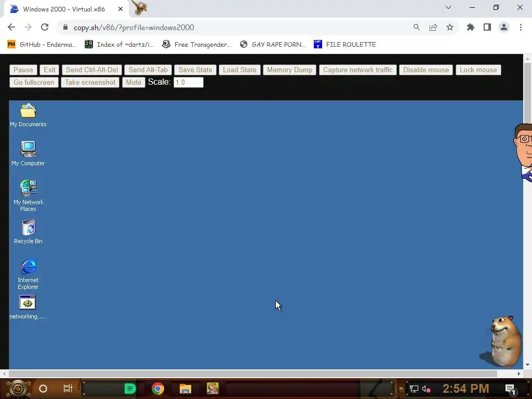Open network tray icon

point(414,389)
